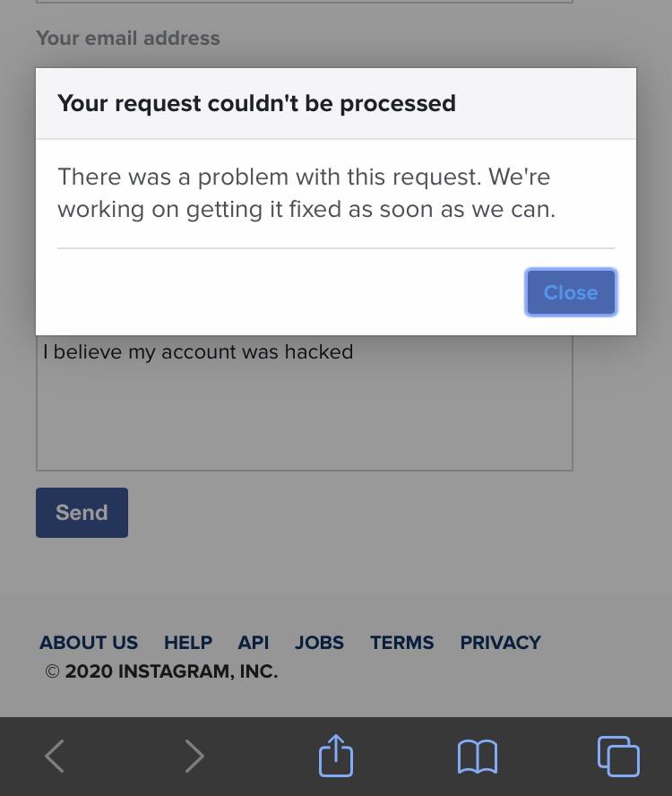Open the Safari share sheet icon
Image resolution: width=672 pixels, height=796 pixels.
[x=336, y=755]
